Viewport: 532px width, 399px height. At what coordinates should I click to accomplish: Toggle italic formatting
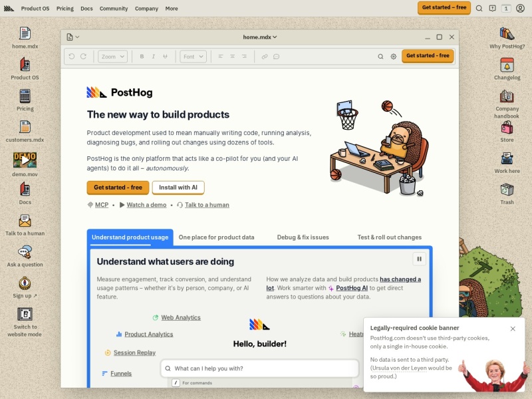coord(154,57)
